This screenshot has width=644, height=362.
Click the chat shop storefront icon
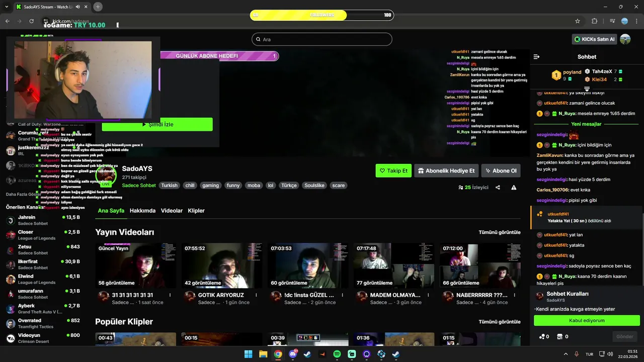click(x=559, y=336)
